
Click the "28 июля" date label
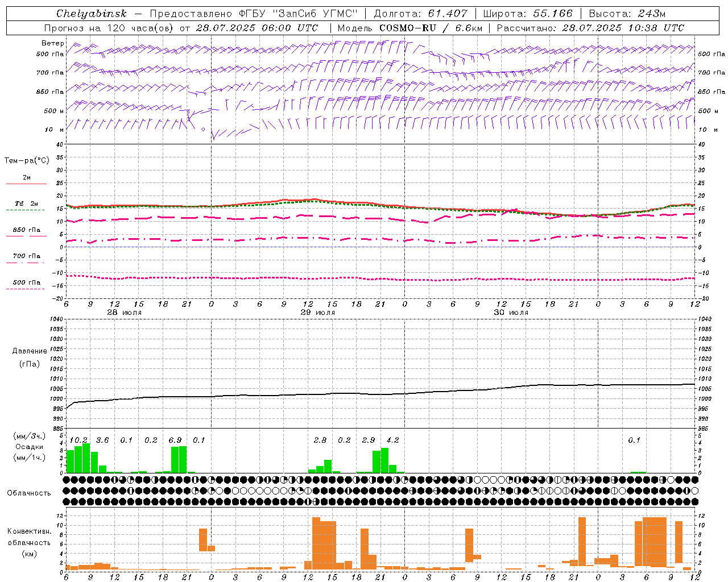(x=125, y=313)
